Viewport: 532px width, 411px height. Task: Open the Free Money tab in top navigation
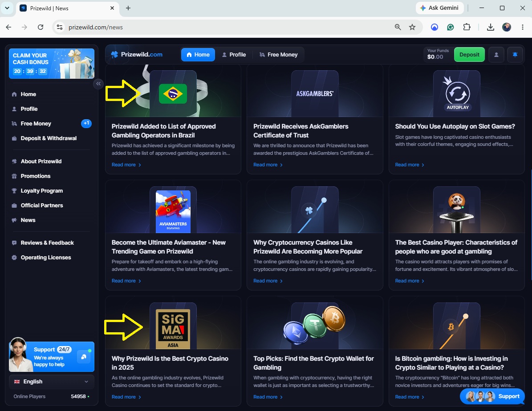click(279, 55)
